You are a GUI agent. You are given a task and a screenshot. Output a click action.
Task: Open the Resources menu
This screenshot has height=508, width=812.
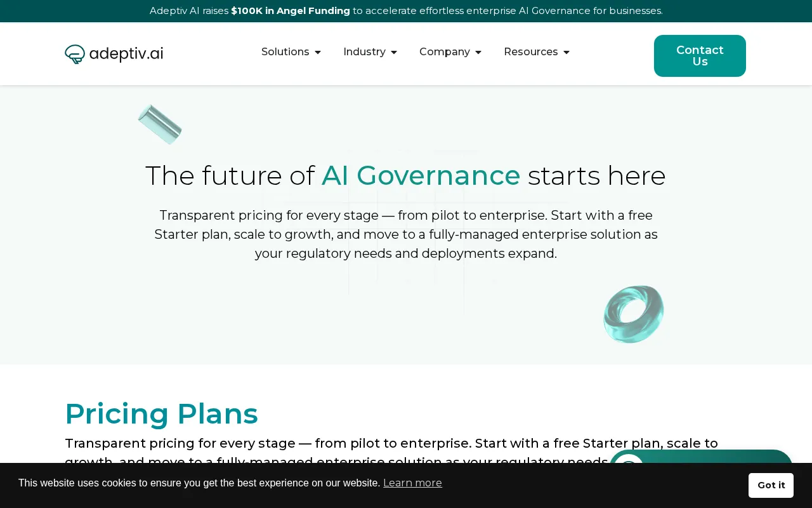(x=531, y=52)
